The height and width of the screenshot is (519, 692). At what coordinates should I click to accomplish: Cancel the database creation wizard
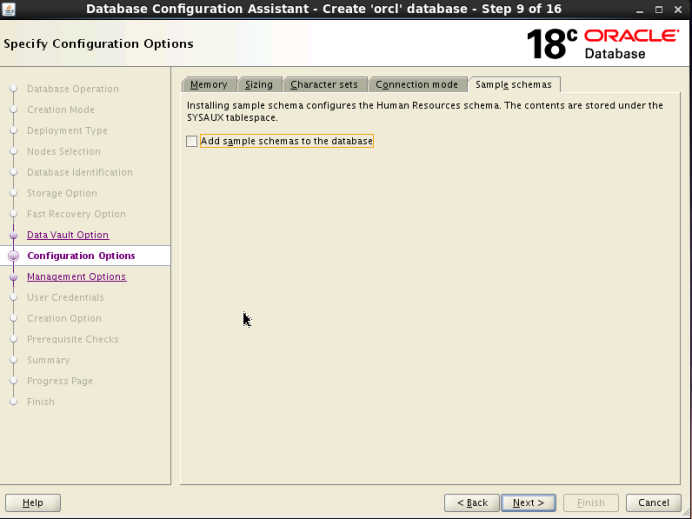pyautogui.click(x=654, y=503)
